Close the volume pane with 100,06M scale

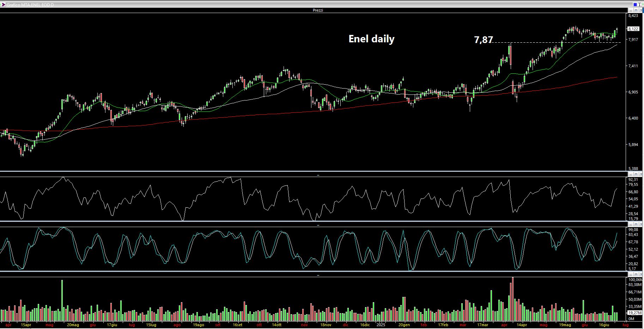[x=640, y=274]
